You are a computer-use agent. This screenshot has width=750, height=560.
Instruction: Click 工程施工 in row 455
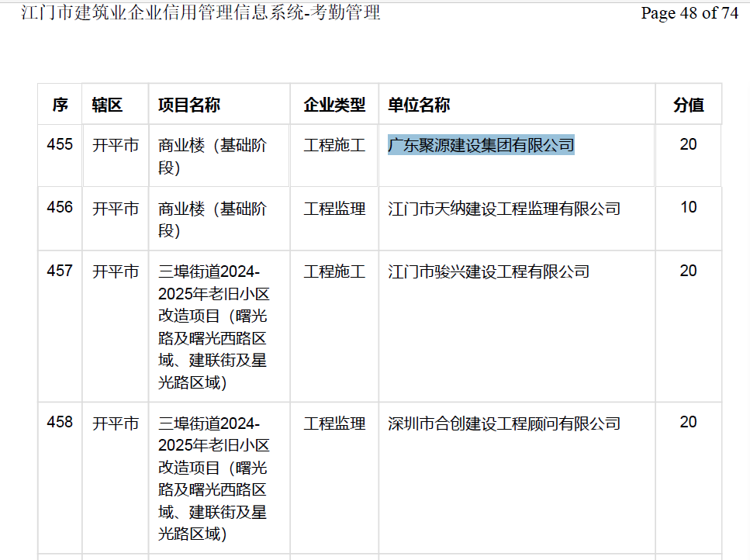[334, 145]
